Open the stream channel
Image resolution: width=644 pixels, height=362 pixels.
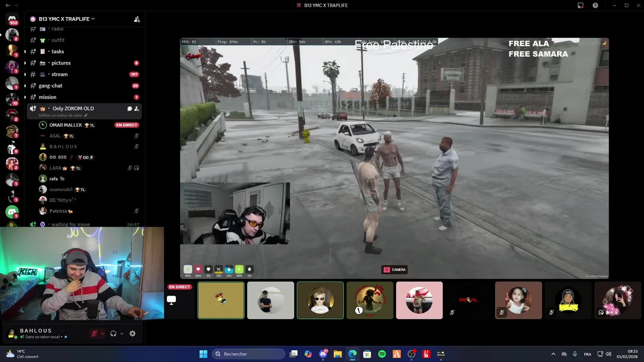pyautogui.click(x=84, y=74)
